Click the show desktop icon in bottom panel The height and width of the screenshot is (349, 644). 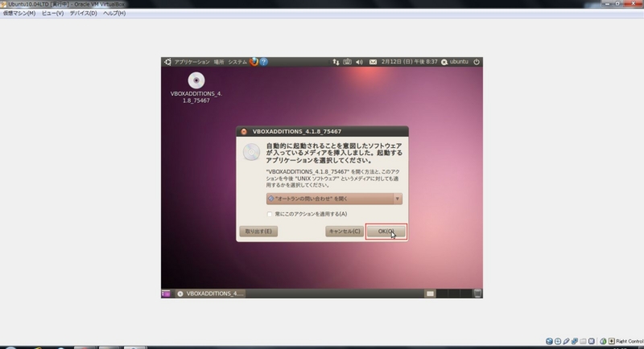click(166, 294)
